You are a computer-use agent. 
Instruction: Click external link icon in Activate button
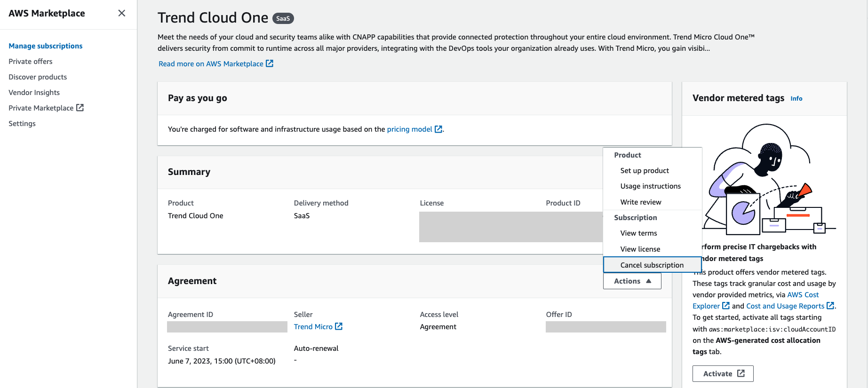click(741, 373)
